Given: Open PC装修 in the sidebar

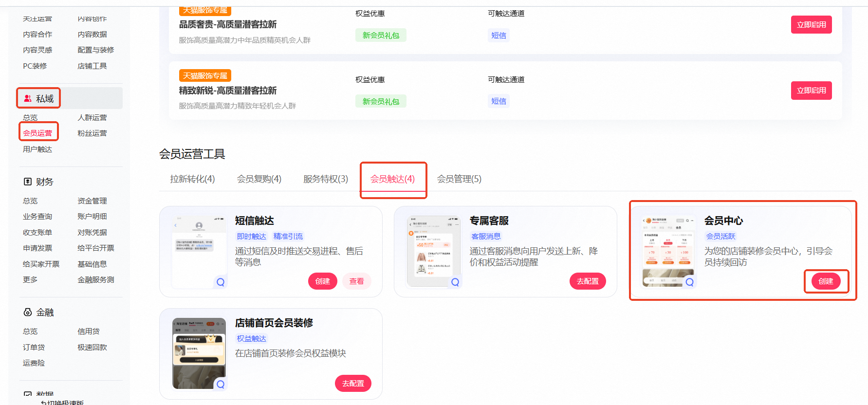Looking at the screenshot, I should pos(35,66).
